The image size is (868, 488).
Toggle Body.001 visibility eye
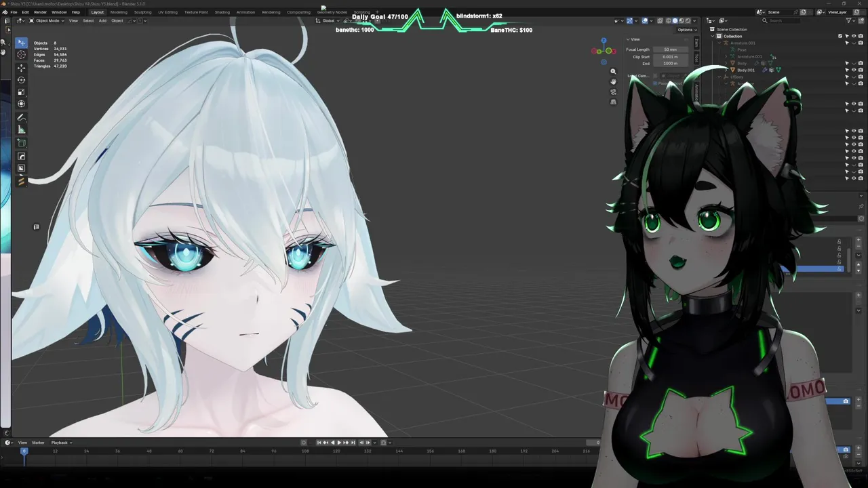[x=854, y=70]
